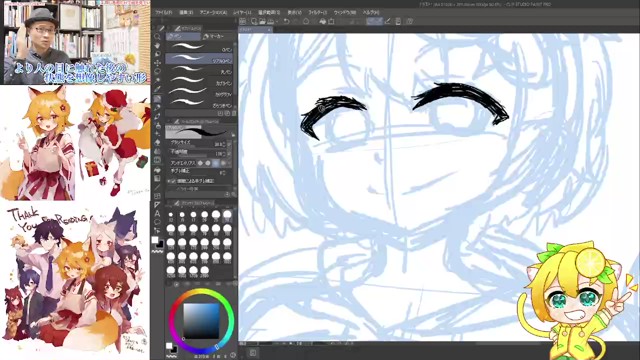Viewport: 640px width, 360px height.
Task: Expand the speed stabilization option arrow
Action: point(168,181)
